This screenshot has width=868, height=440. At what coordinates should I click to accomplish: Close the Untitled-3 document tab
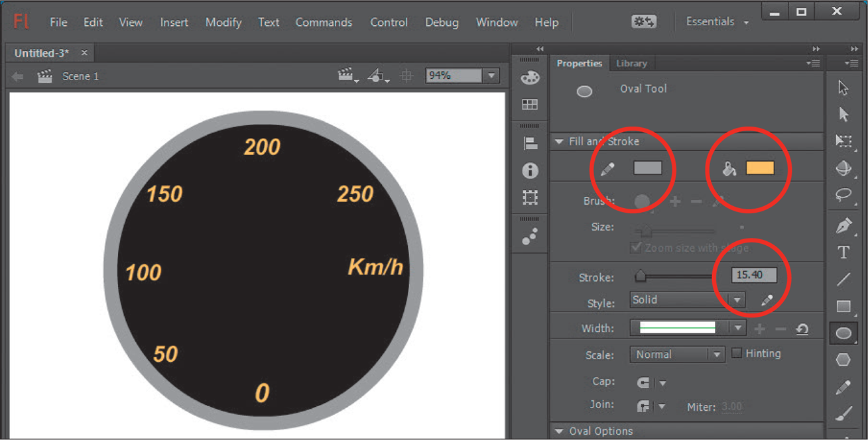[x=84, y=52]
